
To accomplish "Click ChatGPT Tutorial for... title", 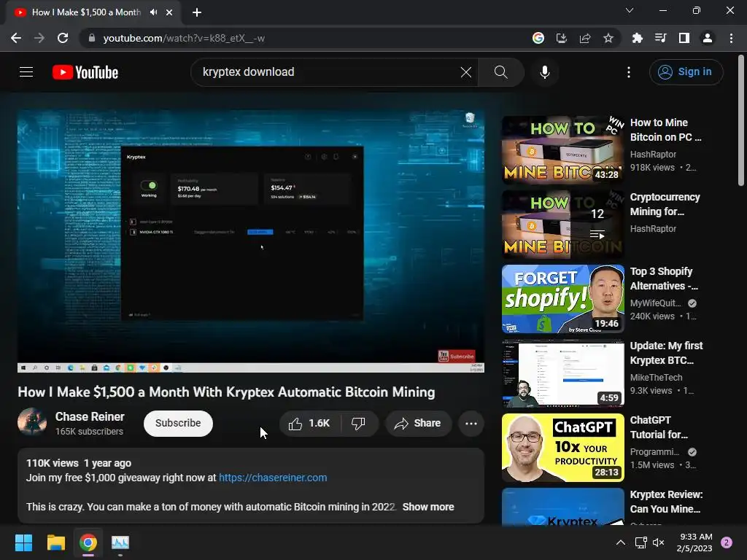I will pyautogui.click(x=659, y=427).
